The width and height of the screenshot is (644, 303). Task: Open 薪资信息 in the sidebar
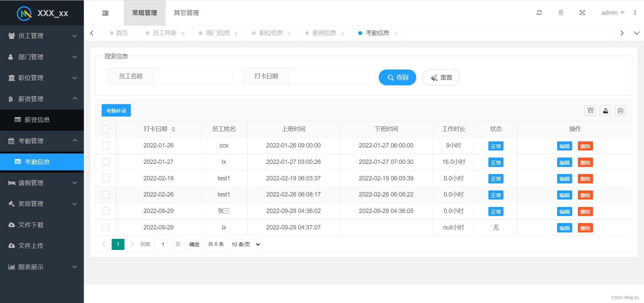coord(42,120)
